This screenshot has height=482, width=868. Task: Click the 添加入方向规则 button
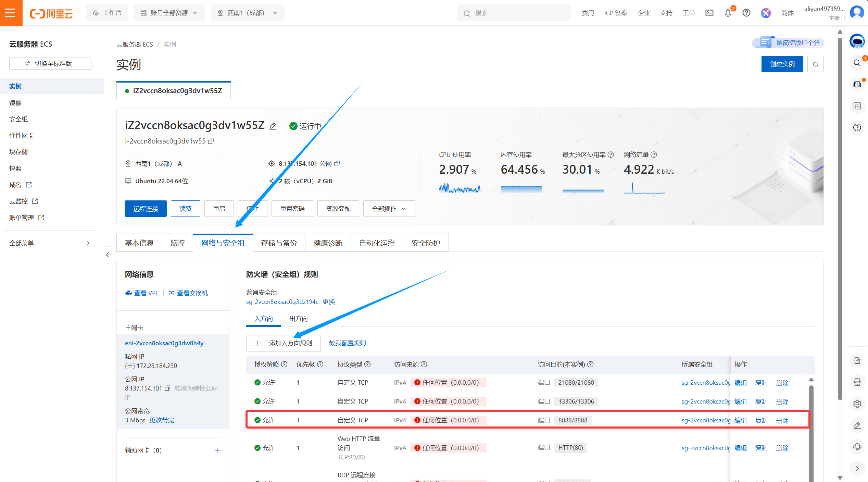coord(284,343)
